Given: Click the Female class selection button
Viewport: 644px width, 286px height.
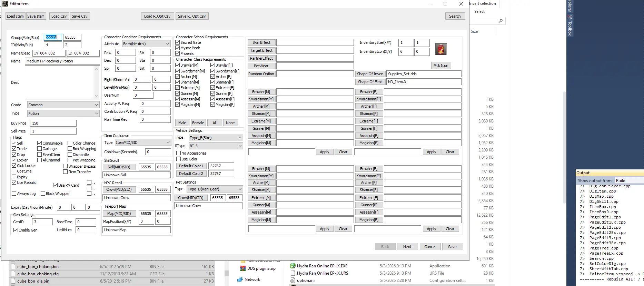Looking at the screenshot, I should 198,123.
